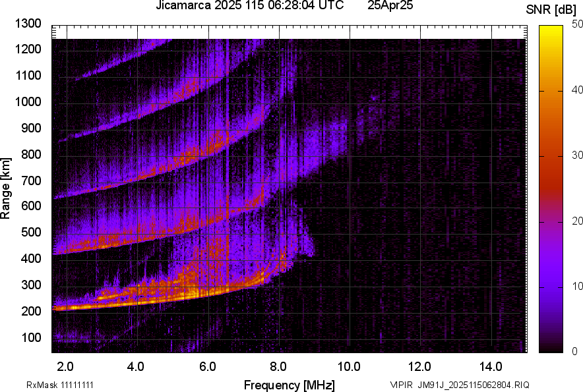
Task: Click the 'Frequency [MHz]' axis label
Action: pyautogui.click(x=290, y=385)
